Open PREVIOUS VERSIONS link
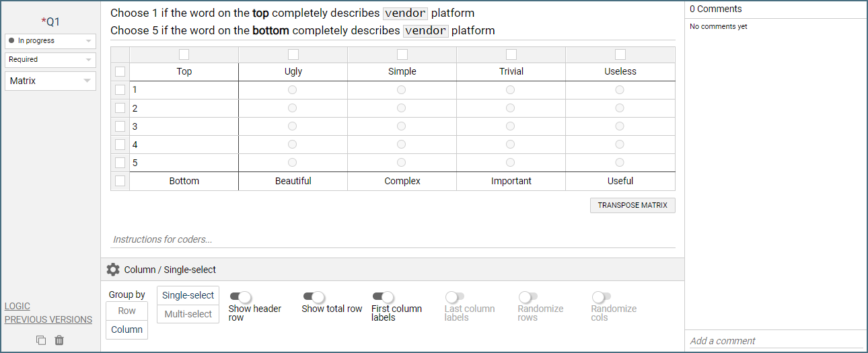 point(48,319)
